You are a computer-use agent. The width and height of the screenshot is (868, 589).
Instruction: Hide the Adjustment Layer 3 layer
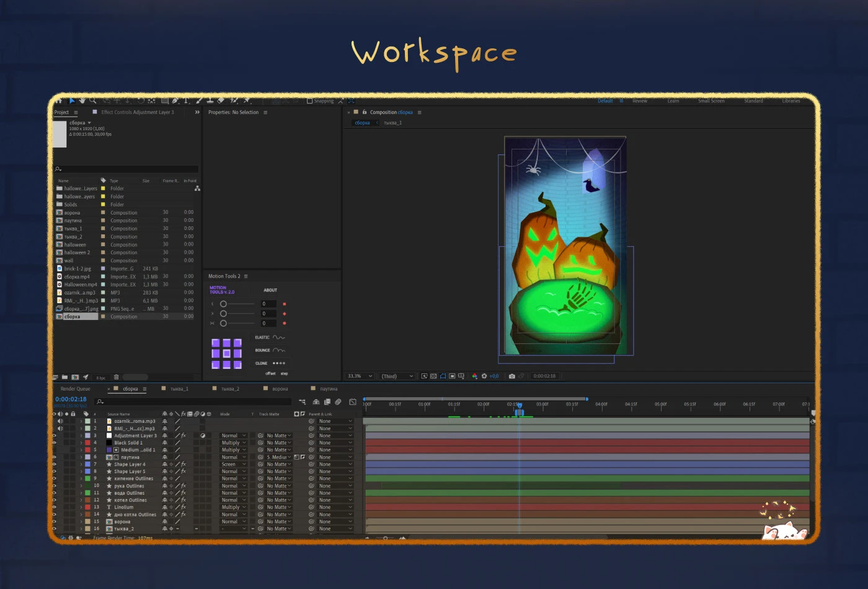55,436
